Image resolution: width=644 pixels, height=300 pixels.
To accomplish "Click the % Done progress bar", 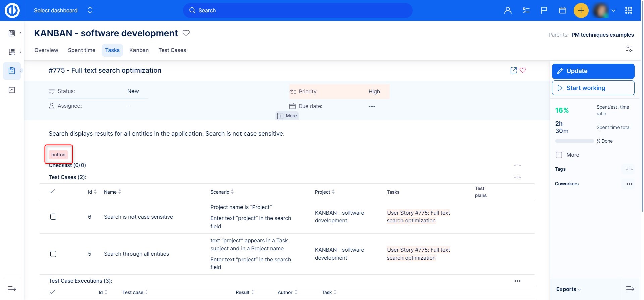I will [x=575, y=141].
